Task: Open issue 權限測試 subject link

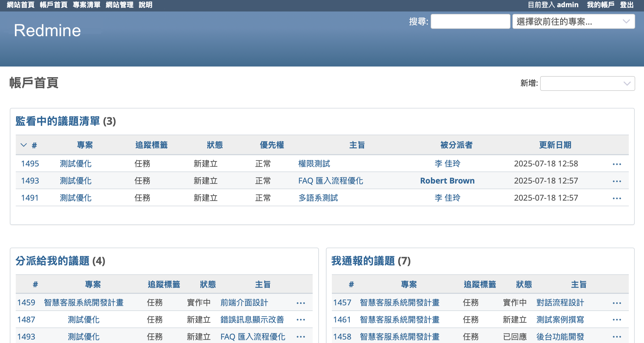Action: pos(314,163)
